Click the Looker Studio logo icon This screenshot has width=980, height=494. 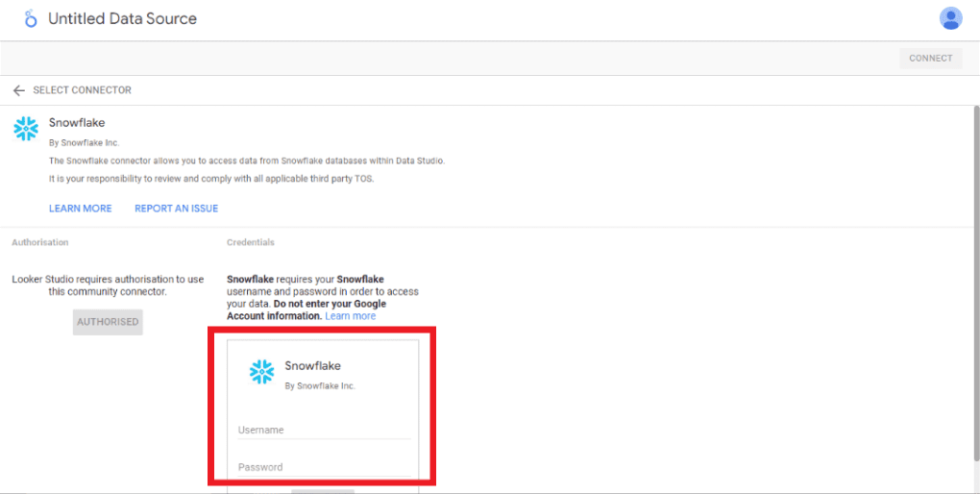(30, 19)
